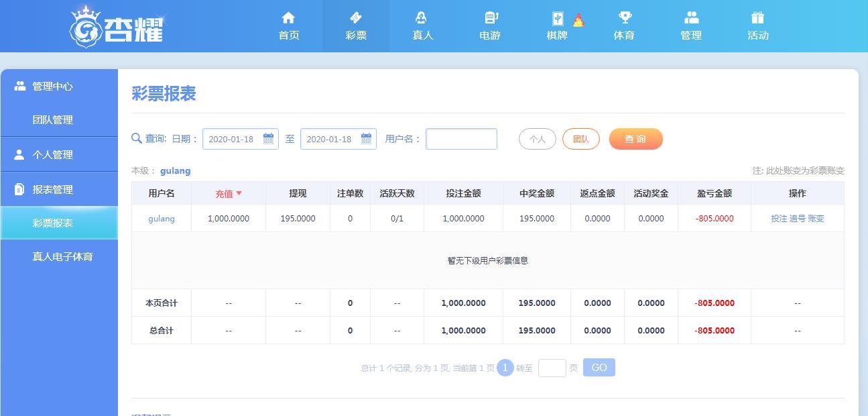Image resolution: width=868 pixels, height=416 pixels.
Task: Click the 电游 slot machine icon
Action: (491, 17)
